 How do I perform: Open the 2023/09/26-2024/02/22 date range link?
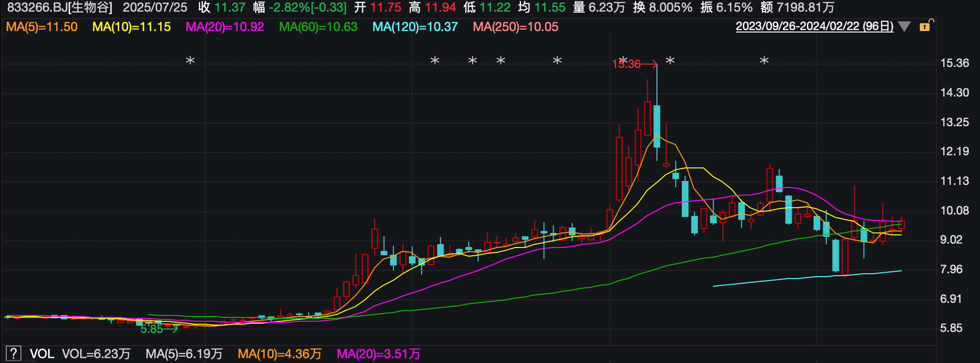pyautogui.click(x=815, y=27)
